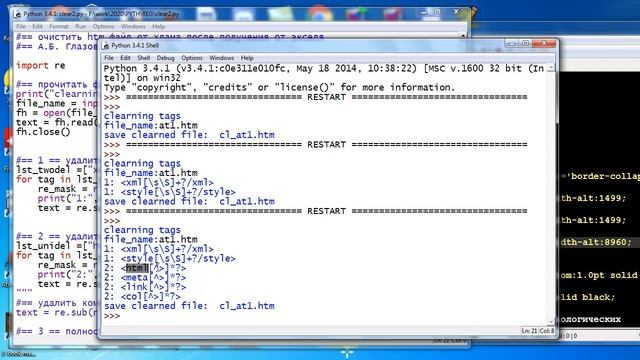The image size is (640, 360).
Task: Open Windows menu in clear2.py editor window
Action: pyautogui.click(x=133, y=27)
